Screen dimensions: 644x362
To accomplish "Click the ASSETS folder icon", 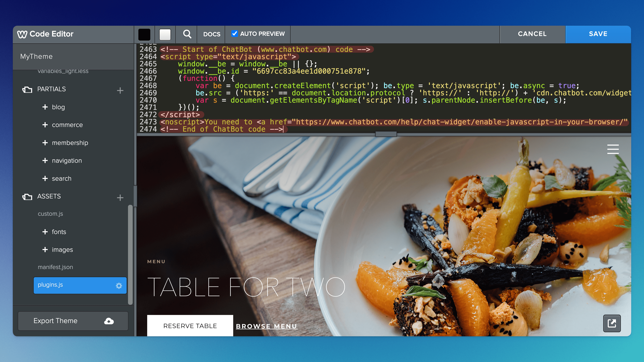I will pos(27,197).
